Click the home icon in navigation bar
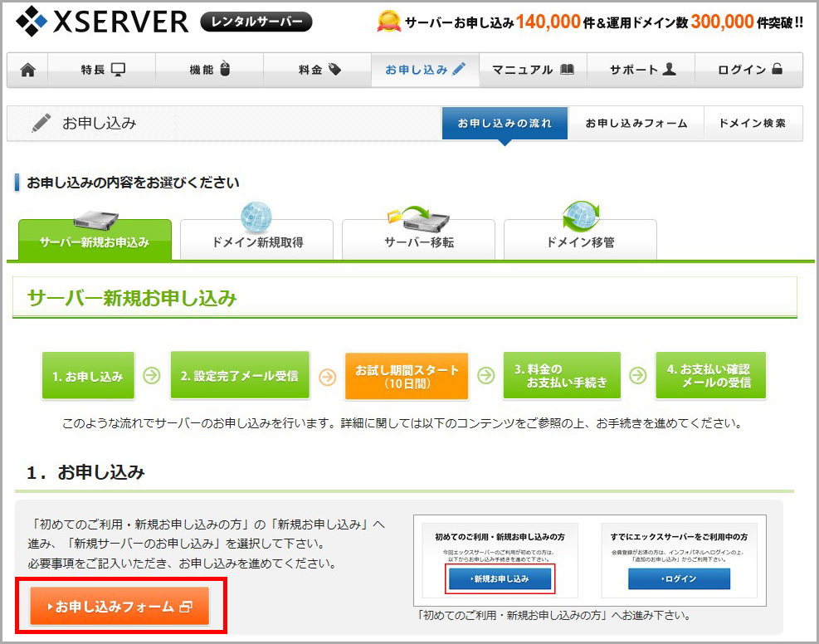 (x=27, y=70)
